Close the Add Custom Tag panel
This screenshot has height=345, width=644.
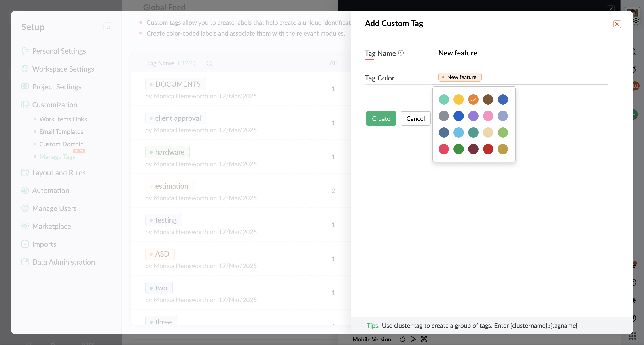617,24
